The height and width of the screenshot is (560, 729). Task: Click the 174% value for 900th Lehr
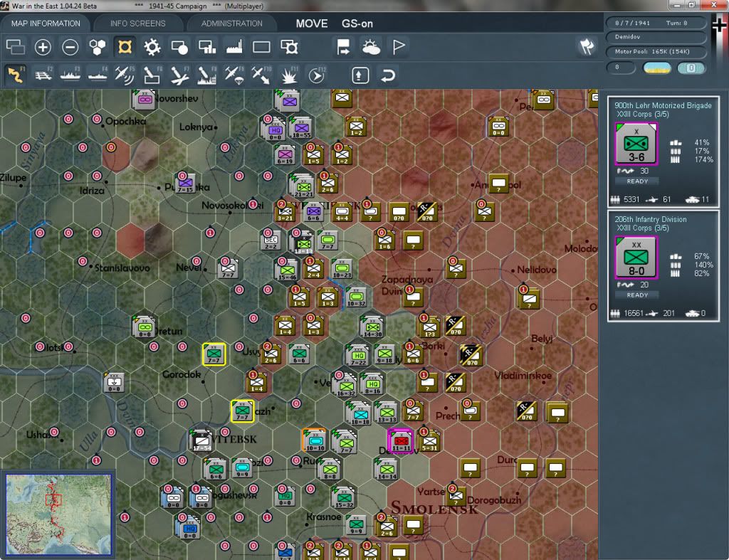(703, 159)
